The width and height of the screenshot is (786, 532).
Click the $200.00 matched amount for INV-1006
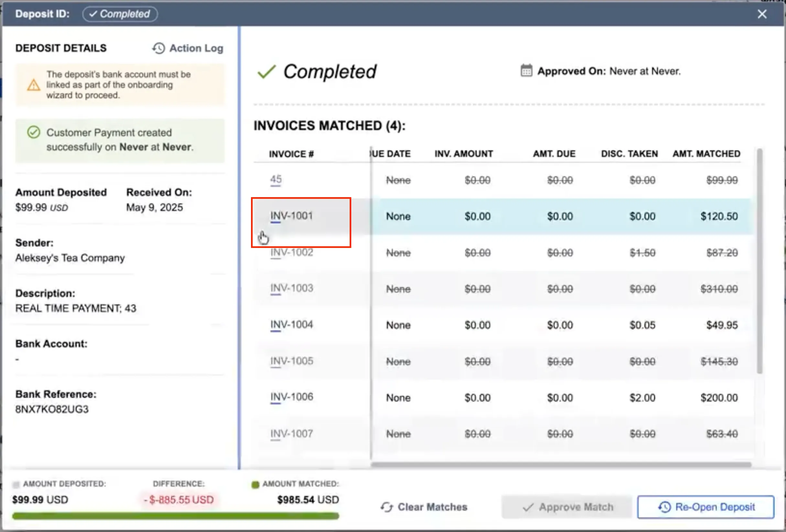click(x=719, y=398)
